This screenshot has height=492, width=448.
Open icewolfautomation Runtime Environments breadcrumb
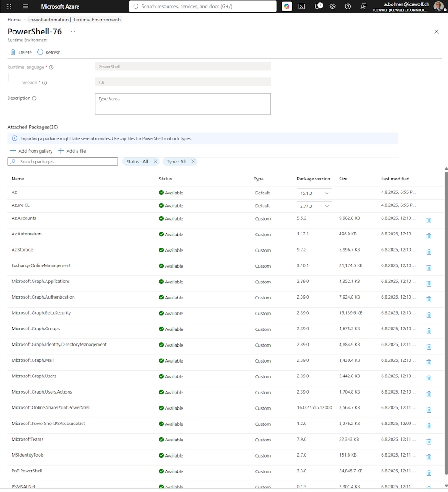point(75,20)
